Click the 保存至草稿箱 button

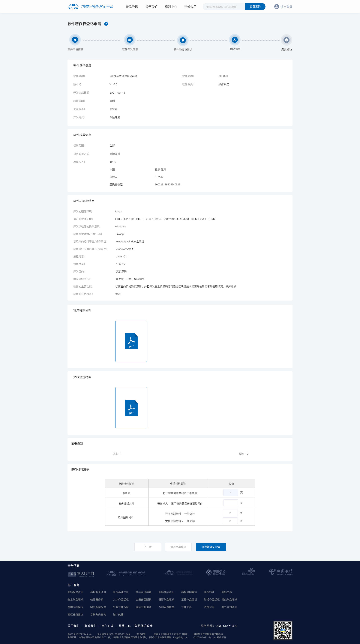[178, 547]
